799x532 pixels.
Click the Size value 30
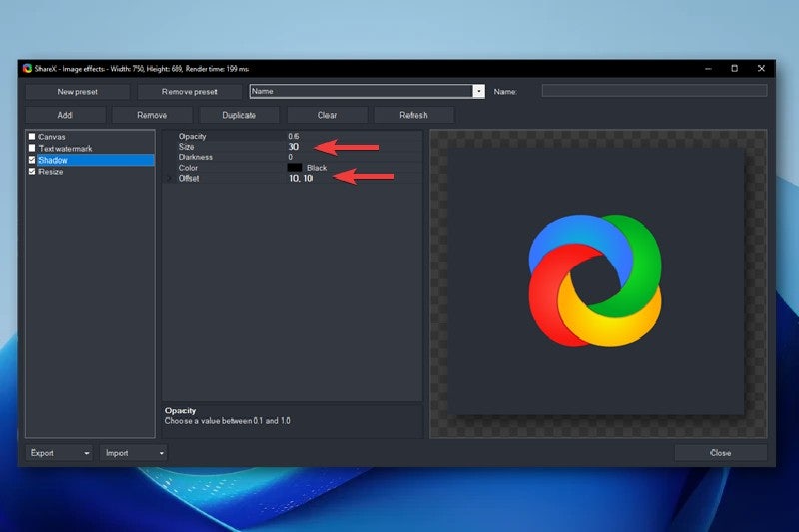pos(293,147)
